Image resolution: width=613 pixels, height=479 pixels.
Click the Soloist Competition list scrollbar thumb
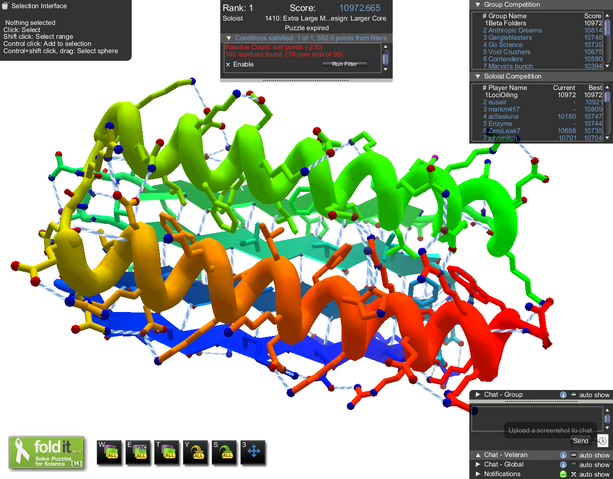(607, 96)
